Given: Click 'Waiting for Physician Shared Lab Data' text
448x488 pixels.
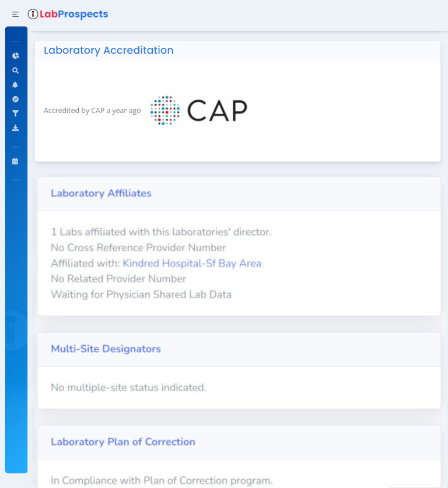Looking at the screenshot, I should pos(141,294).
